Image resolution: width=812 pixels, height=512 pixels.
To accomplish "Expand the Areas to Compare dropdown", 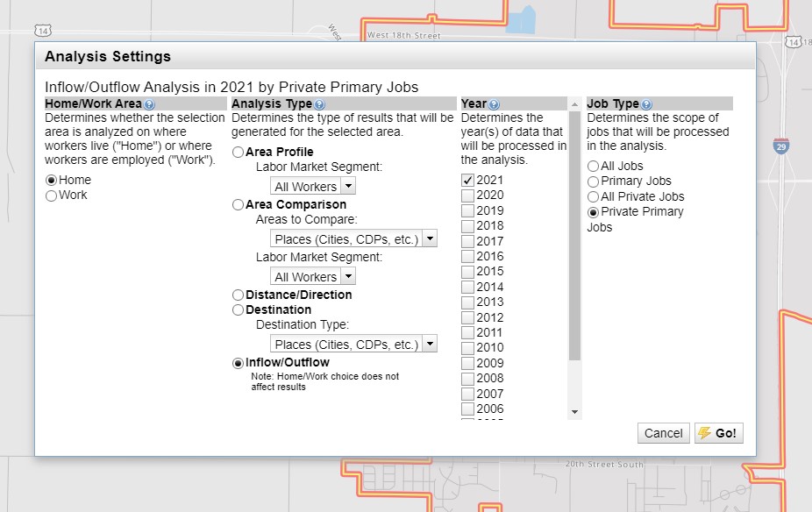I will (353, 238).
